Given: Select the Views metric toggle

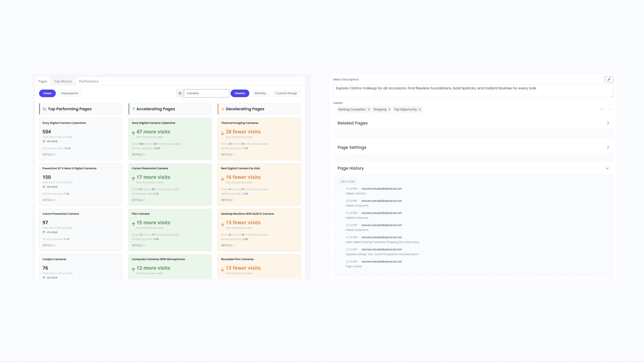Looking at the screenshot, I should (47, 93).
